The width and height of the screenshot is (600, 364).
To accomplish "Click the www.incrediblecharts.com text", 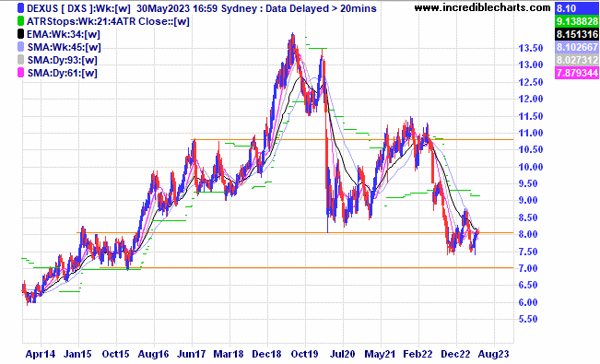I will click(x=483, y=7).
